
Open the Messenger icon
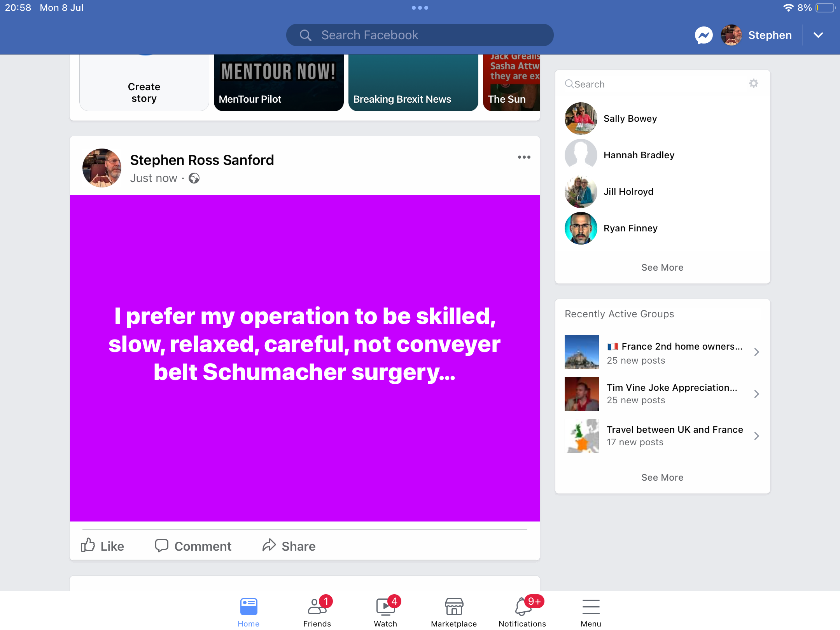pyautogui.click(x=703, y=35)
